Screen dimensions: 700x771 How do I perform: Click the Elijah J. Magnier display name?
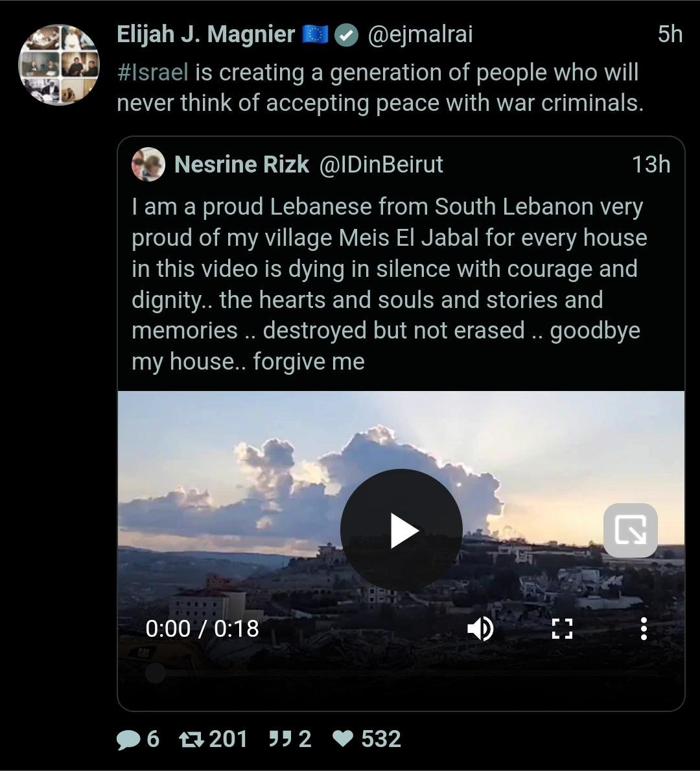(205, 34)
